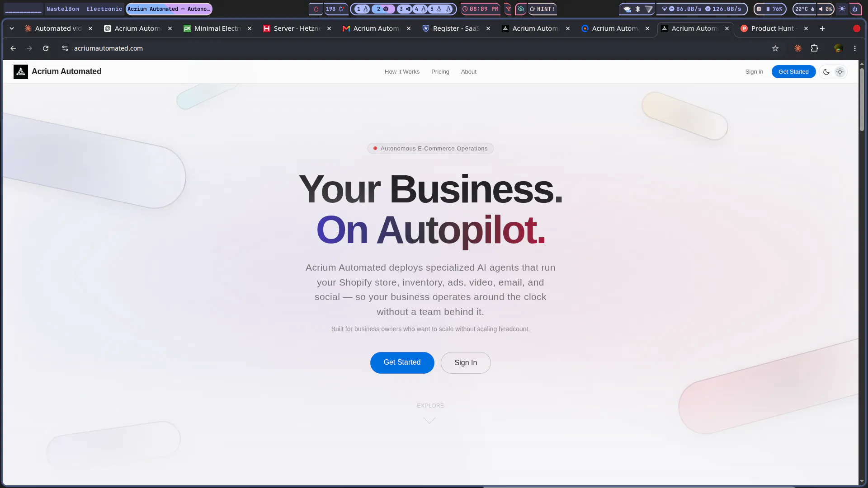868x488 pixels.
Task: Click the outlined Sign In button in the hero
Action: point(466,363)
